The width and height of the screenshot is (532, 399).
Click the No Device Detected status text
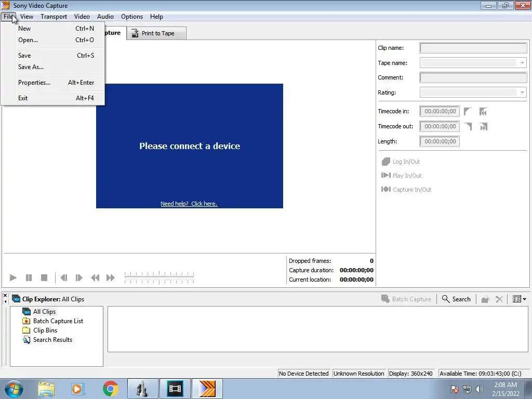coord(303,374)
